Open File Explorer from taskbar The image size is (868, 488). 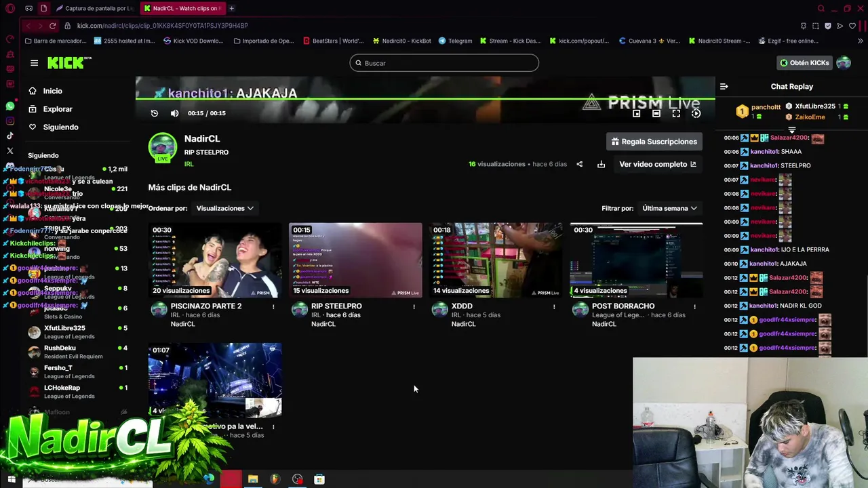click(x=253, y=479)
